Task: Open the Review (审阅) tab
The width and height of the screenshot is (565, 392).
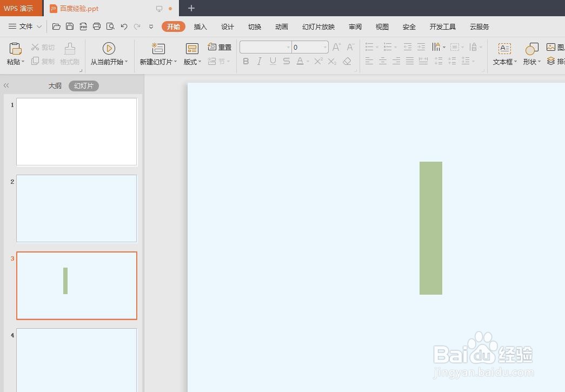Action: [355, 26]
